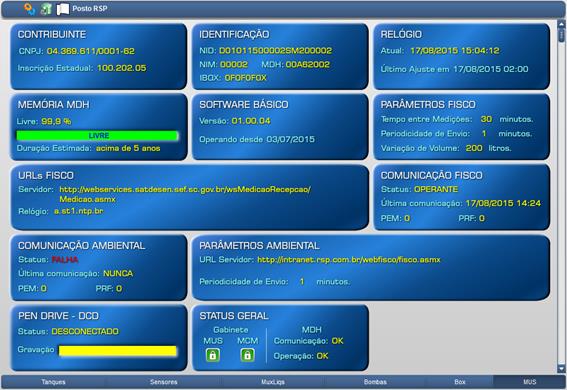
Task: Click the red FALHA status text
Action: coord(65,260)
